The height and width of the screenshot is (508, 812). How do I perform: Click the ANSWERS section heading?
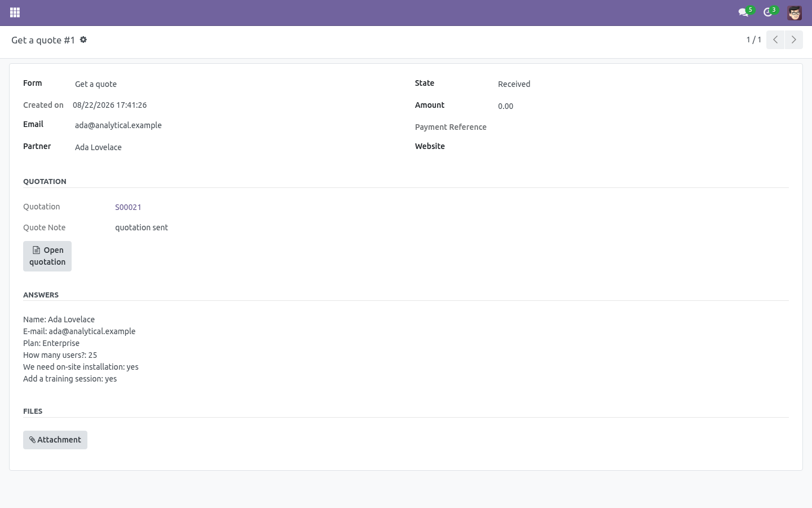click(x=41, y=295)
